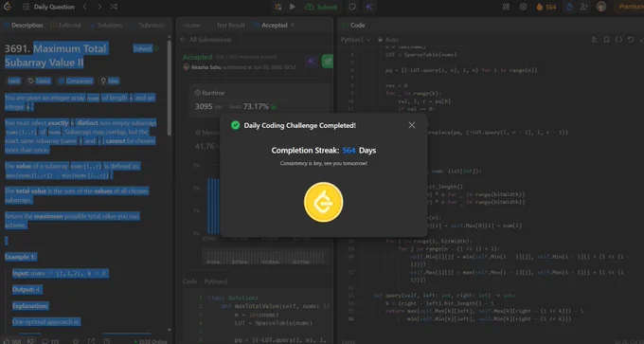
Task: Click the 564 streak fire counter
Action: [x=546, y=7]
